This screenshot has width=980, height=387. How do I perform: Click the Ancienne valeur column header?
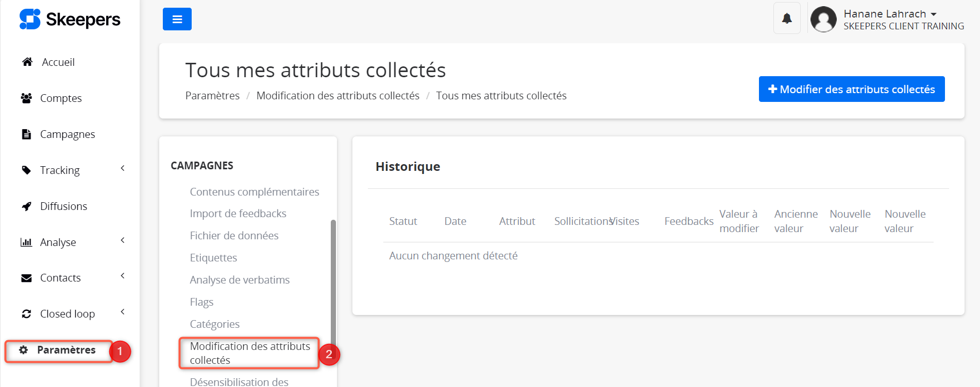[x=796, y=221]
